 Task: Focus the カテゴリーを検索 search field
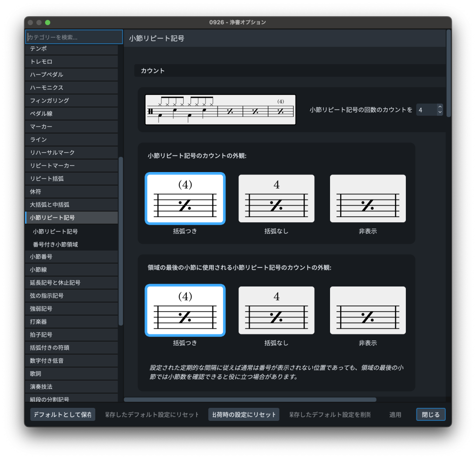point(74,37)
